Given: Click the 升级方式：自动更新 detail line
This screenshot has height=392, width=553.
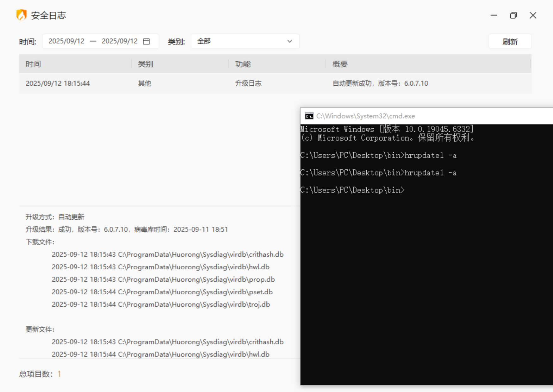Looking at the screenshot, I should [x=55, y=217].
